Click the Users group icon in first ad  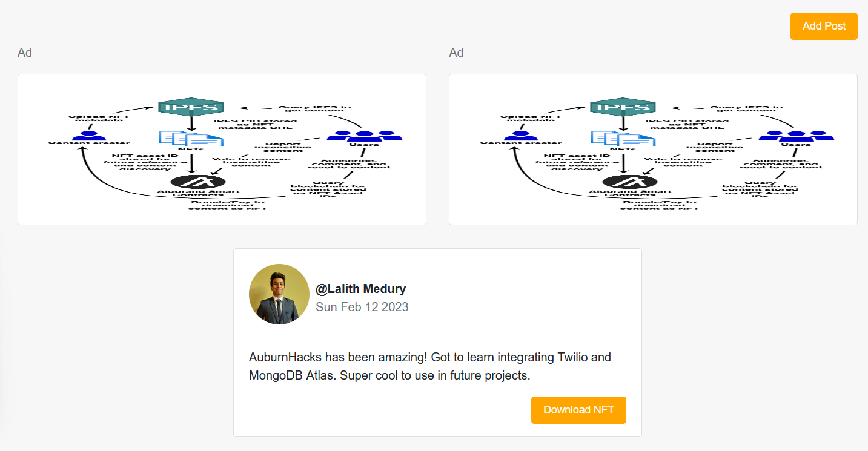click(364, 136)
